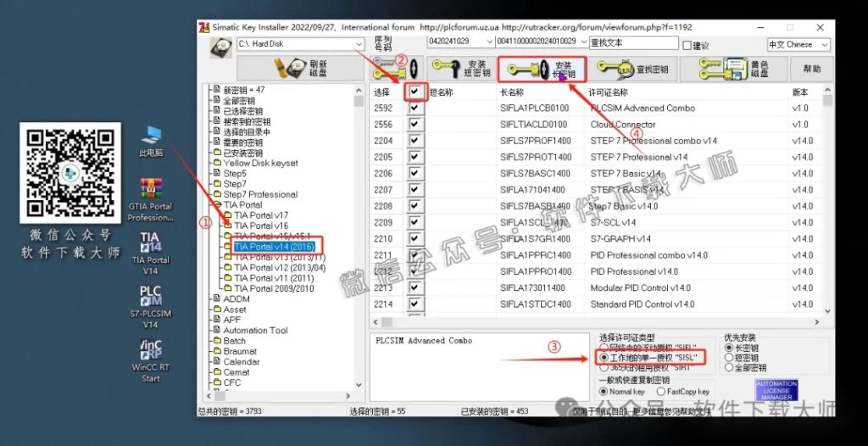Select TIA Portal v14 (2016) in the tree
The height and width of the screenshot is (446, 868).
[274, 246]
